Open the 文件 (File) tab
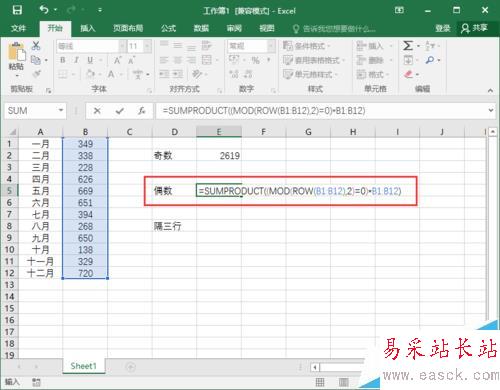500x390 pixels. coord(18,28)
